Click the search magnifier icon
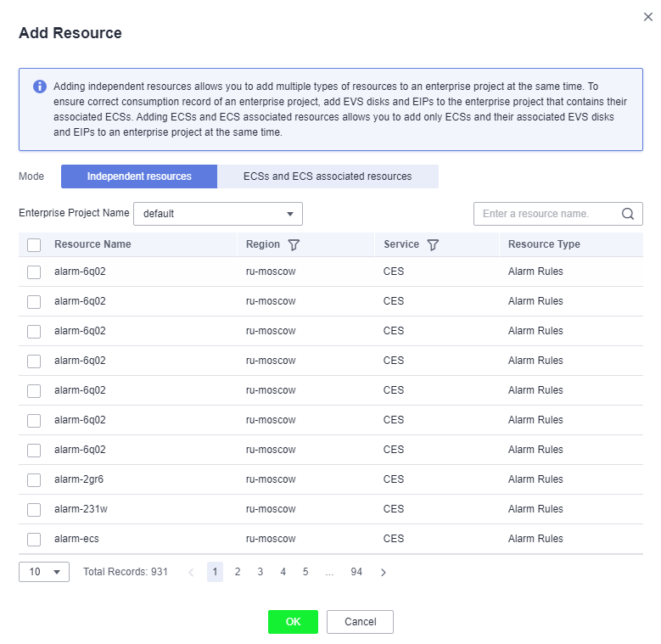The width and height of the screenshot is (661, 644). click(628, 214)
